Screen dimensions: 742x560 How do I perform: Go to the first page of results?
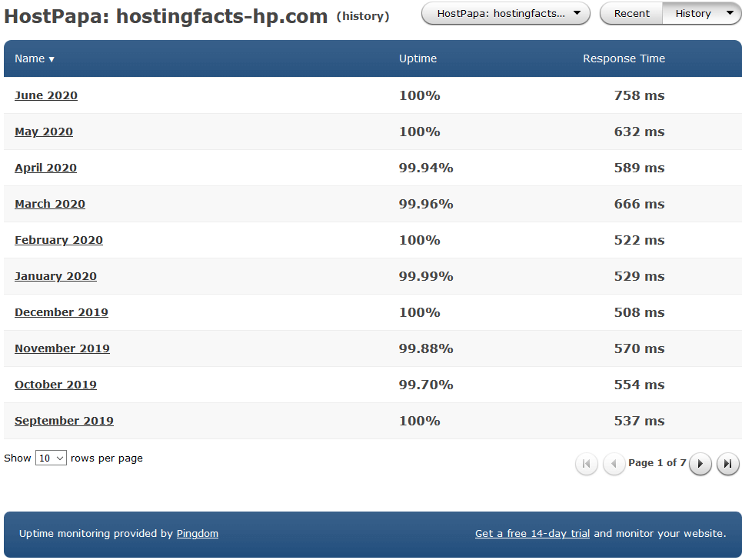click(x=587, y=463)
